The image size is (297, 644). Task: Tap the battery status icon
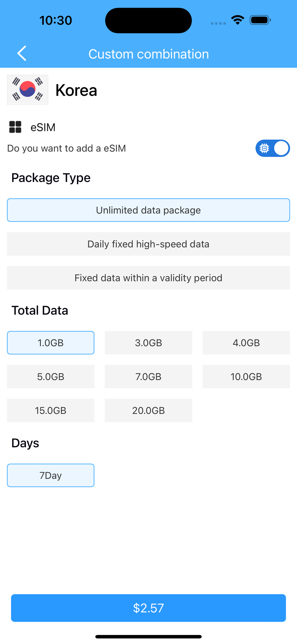(x=260, y=21)
